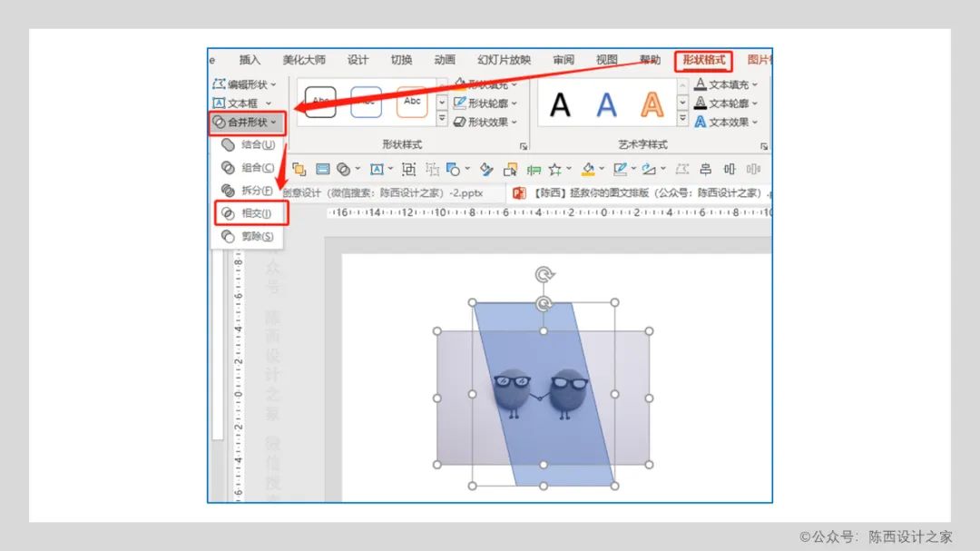The width and height of the screenshot is (980, 551).
Task: Select 相交 (Intersect) from merge menu
Action: pos(251,213)
